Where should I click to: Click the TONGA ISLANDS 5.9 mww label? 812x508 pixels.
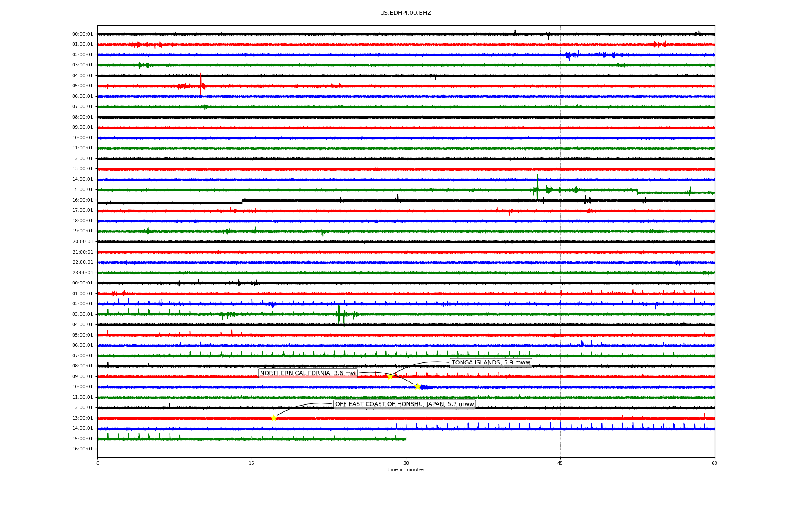point(491,363)
